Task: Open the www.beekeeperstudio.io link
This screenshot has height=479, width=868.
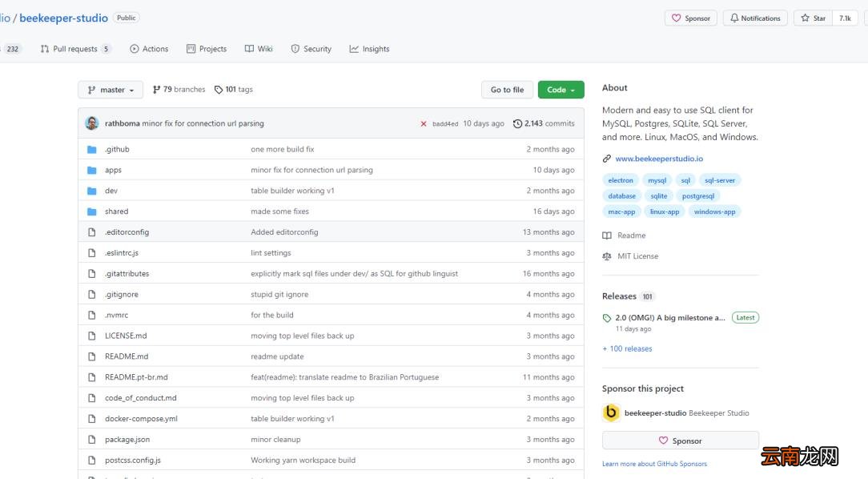Action: [x=659, y=159]
